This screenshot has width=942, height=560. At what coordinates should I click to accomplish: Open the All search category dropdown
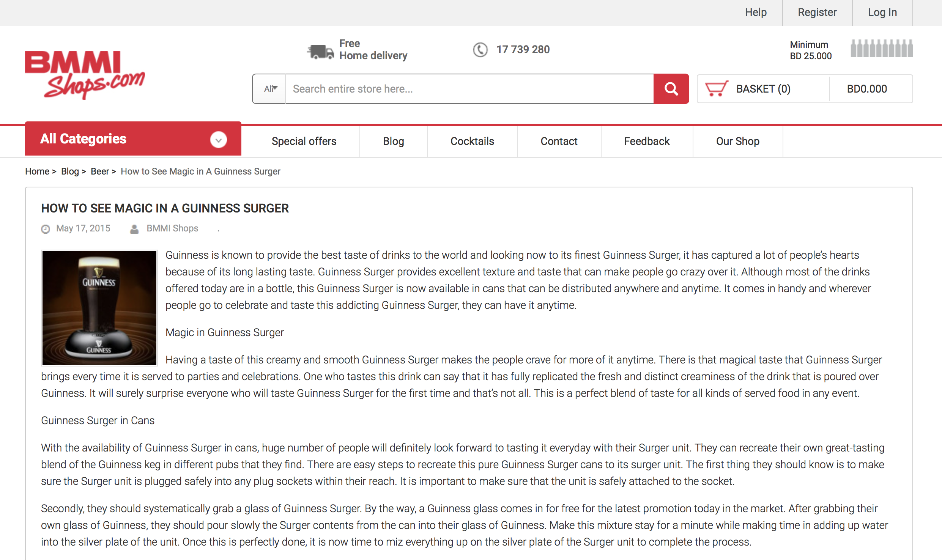click(270, 89)
